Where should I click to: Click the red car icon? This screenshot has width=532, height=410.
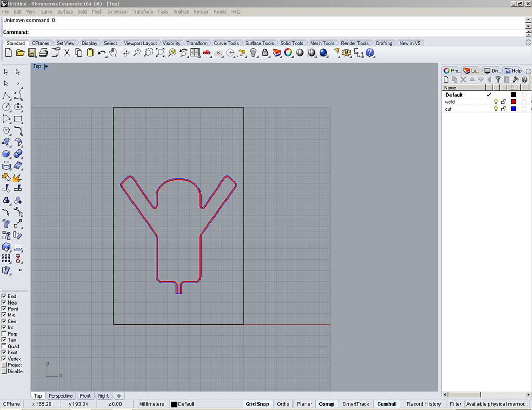click(x=206, y=52)
